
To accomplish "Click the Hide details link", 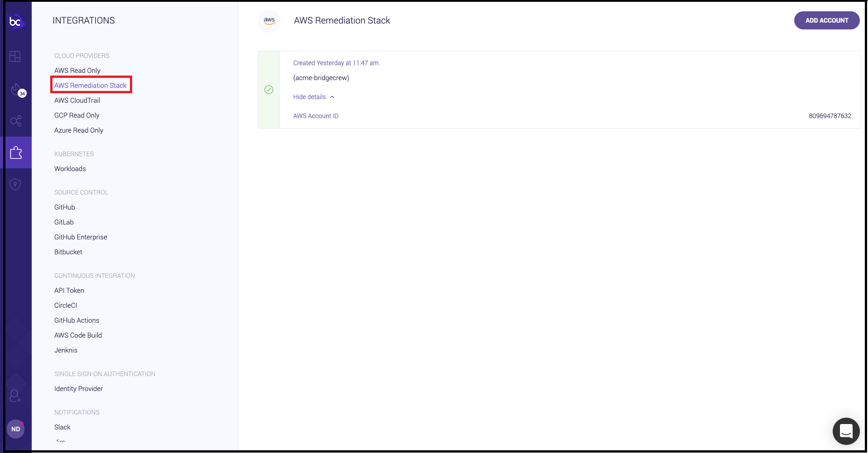I will pos(310,97).
